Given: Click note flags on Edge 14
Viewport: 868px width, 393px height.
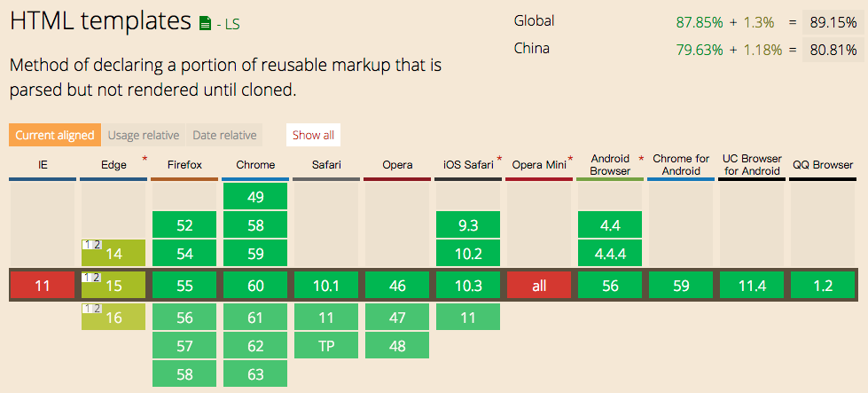Looking at the screenshot, I should pyautogui.click(x=92, y=244).
